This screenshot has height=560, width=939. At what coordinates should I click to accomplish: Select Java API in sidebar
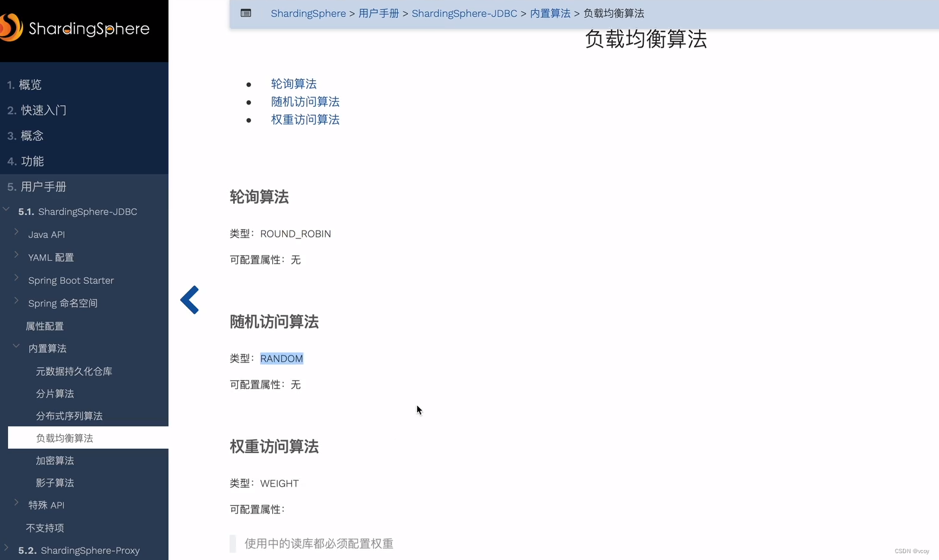[x=47, y=234]
